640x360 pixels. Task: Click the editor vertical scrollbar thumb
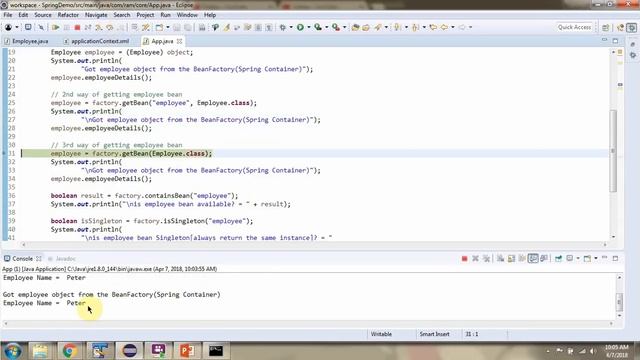[x=613, y=151]
